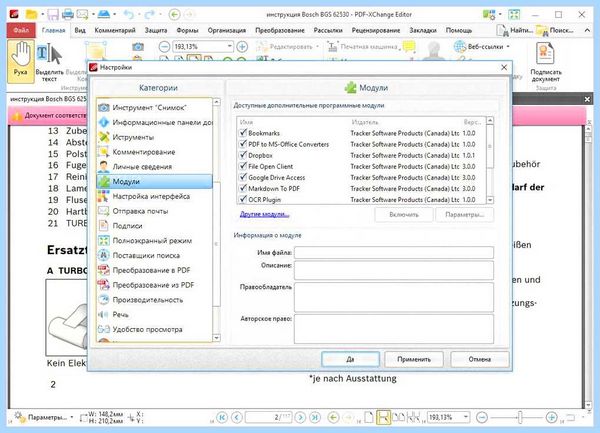
Task: Uncheck the Markdown To PDF checkbox
Action: click(x=243, y=188)
